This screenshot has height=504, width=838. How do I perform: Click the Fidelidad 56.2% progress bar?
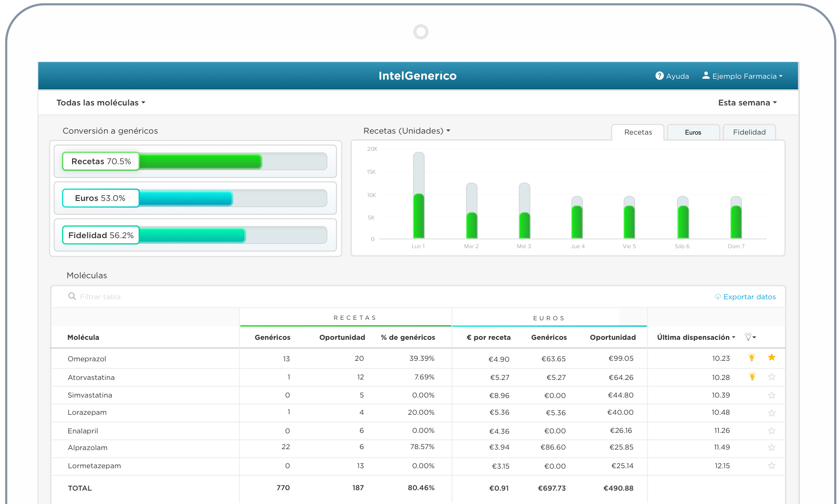coord(195,235)
